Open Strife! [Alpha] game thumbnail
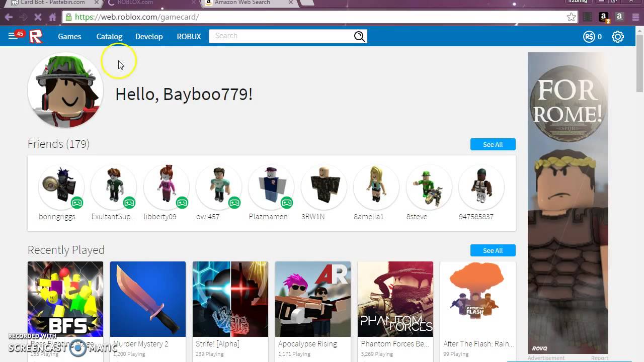The image size is (644, 362). click(230, 299)
